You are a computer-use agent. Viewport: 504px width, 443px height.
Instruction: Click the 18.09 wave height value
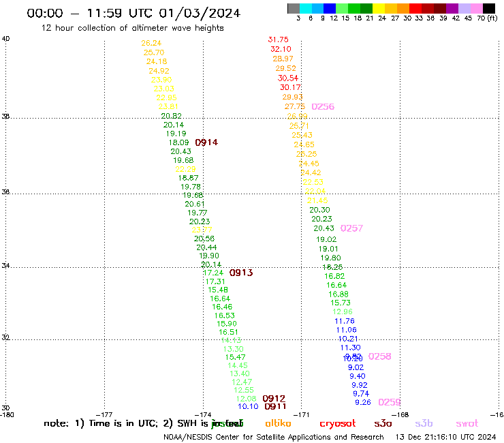tap(178, 142)
